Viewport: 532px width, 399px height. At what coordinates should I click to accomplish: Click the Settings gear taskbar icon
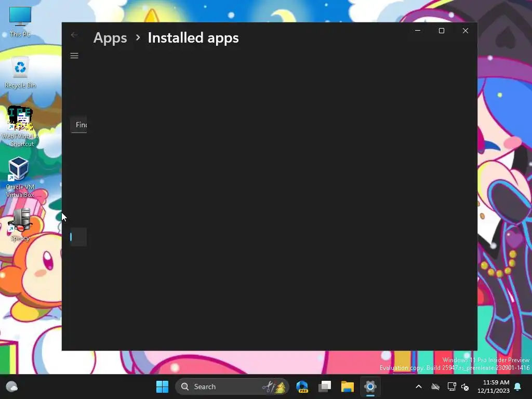pyautogui.click(x=370, y=387)
